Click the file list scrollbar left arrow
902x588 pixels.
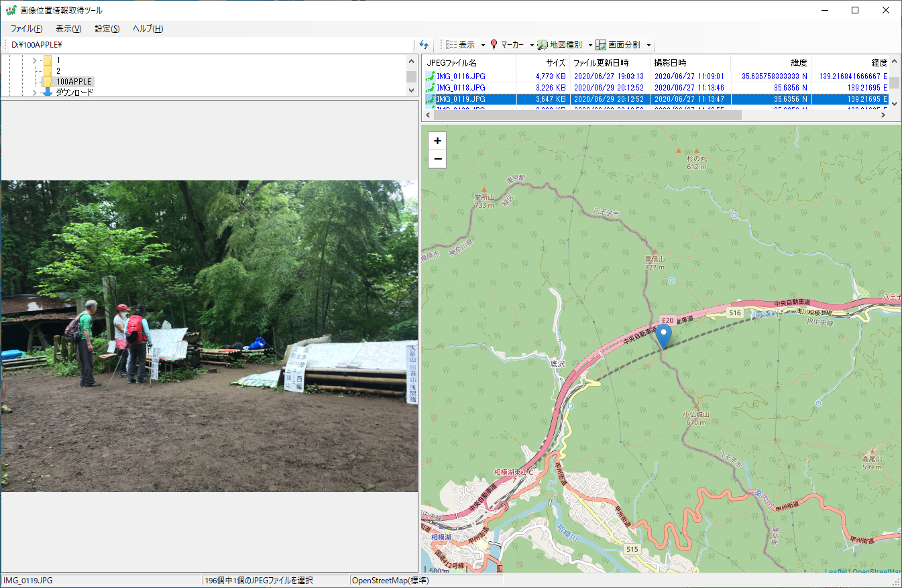point(427,115)
